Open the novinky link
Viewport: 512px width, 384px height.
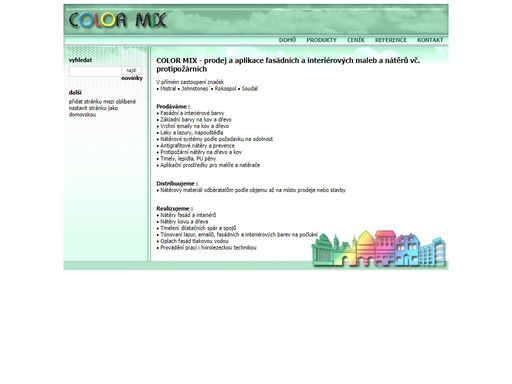click(132, 78)
